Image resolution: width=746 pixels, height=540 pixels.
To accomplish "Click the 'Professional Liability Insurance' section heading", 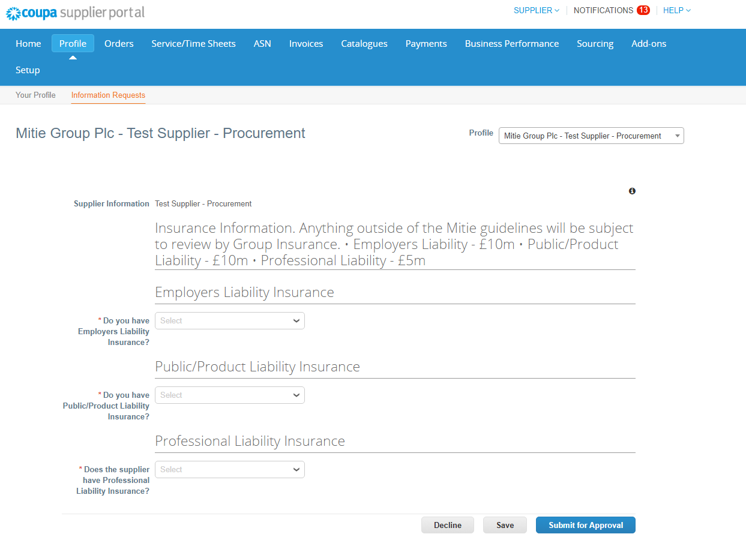I will [250, 441].
